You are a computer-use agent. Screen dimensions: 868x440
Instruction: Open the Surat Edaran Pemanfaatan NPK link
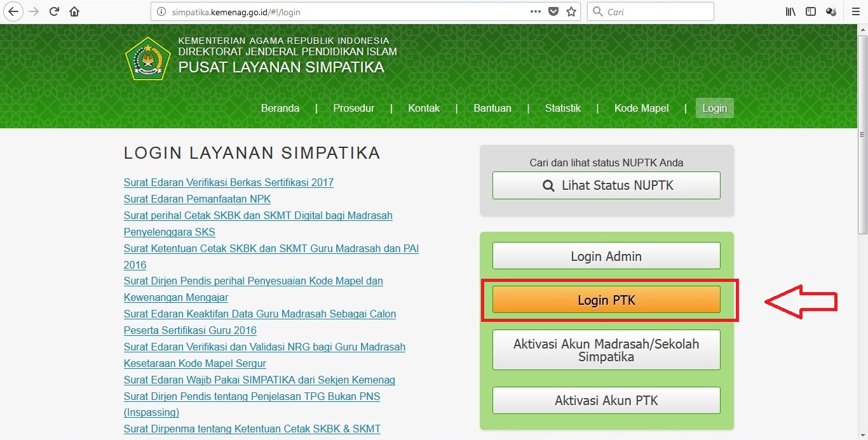[x=197, y=199]
